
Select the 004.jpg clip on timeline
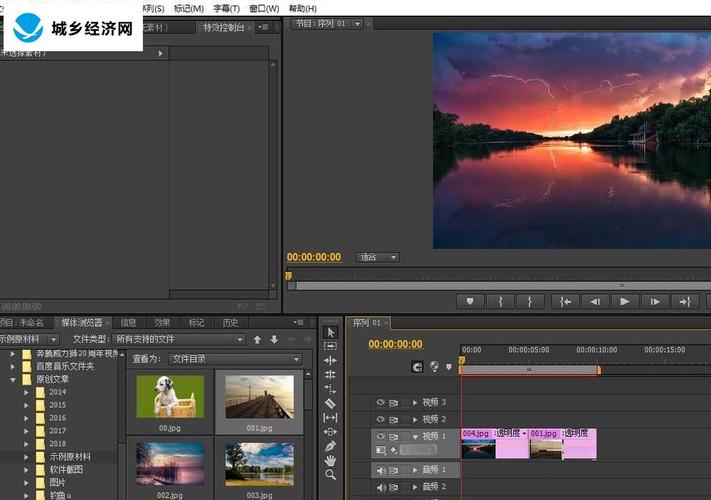tap(495, 444)
